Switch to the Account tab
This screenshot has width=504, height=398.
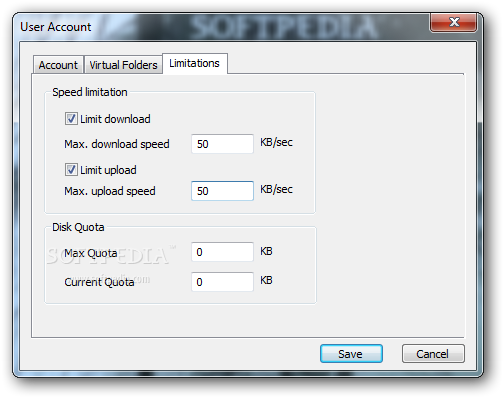[58, 65]
